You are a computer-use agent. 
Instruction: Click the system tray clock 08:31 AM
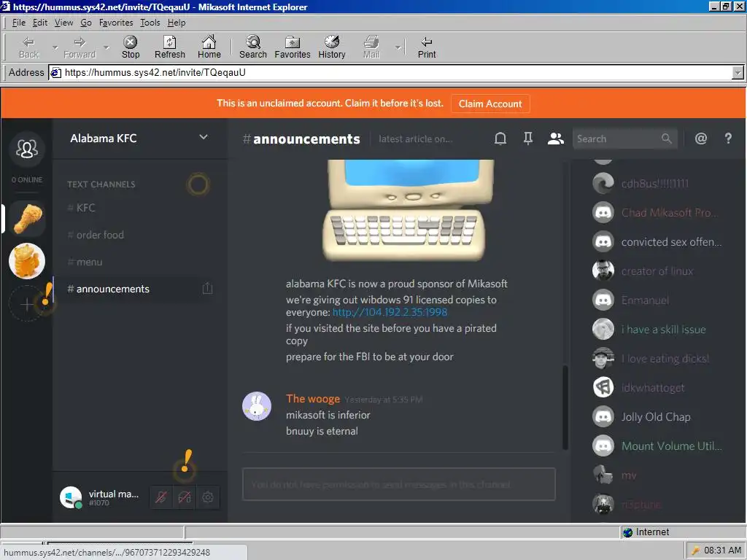pos(722,551)
